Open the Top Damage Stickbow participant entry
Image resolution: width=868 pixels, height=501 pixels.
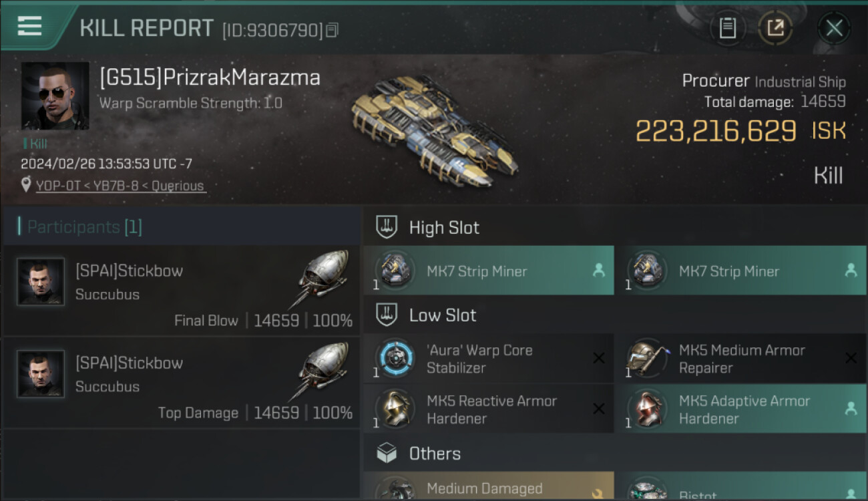coord(181,383)
